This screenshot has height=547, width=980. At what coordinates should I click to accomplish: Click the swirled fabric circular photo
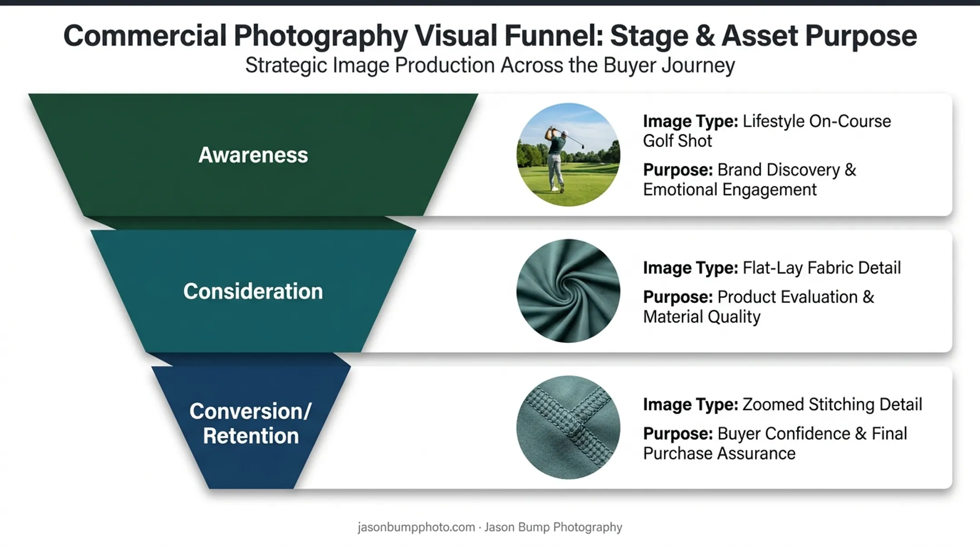(568, 291)
